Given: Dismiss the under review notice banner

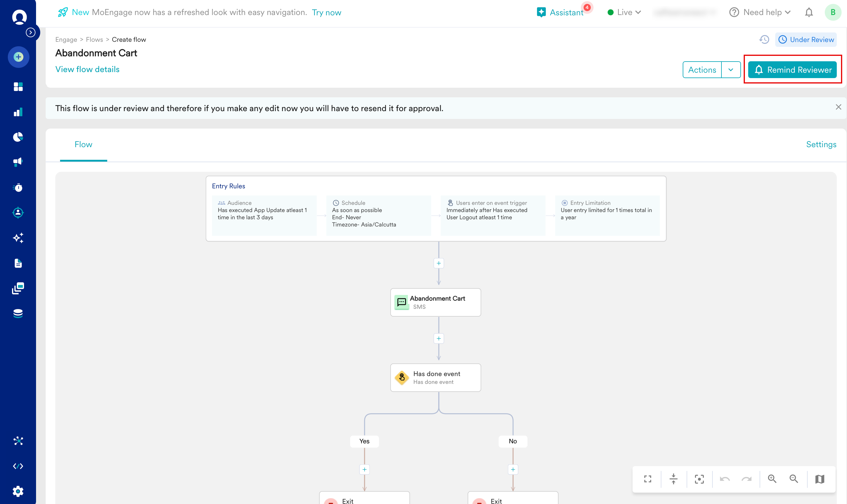Looking at the screenshot, I should pos(838,107).
